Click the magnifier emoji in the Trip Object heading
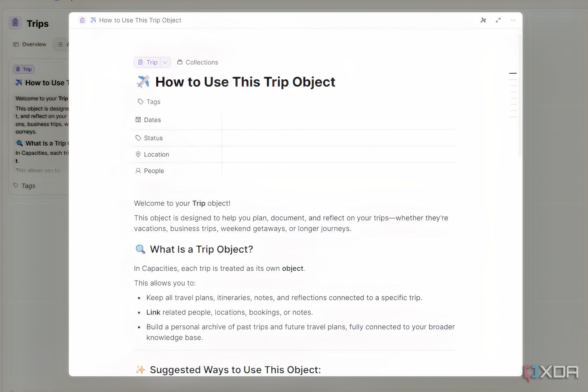This screenshot has width=588, height=392. point(140,249)
